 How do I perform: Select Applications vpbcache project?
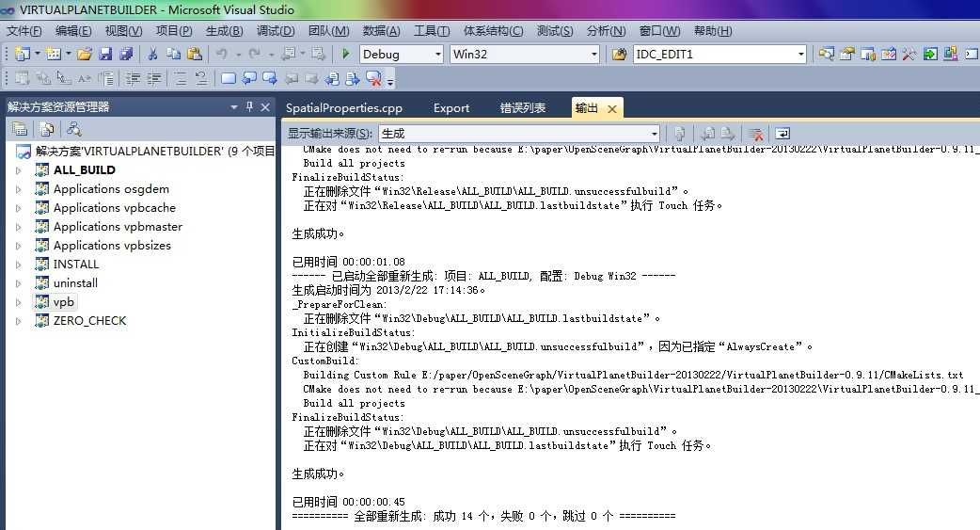115,208
